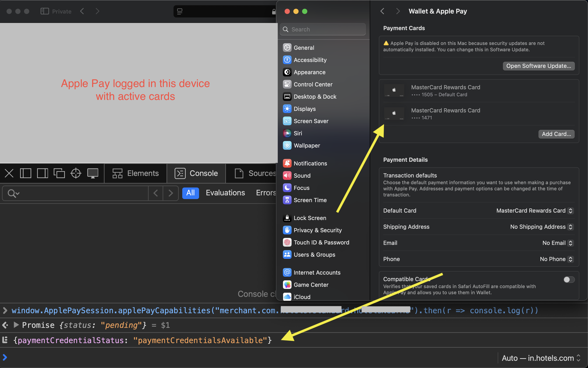
Task: Switch to the Console tab
Action: point(196,173)
